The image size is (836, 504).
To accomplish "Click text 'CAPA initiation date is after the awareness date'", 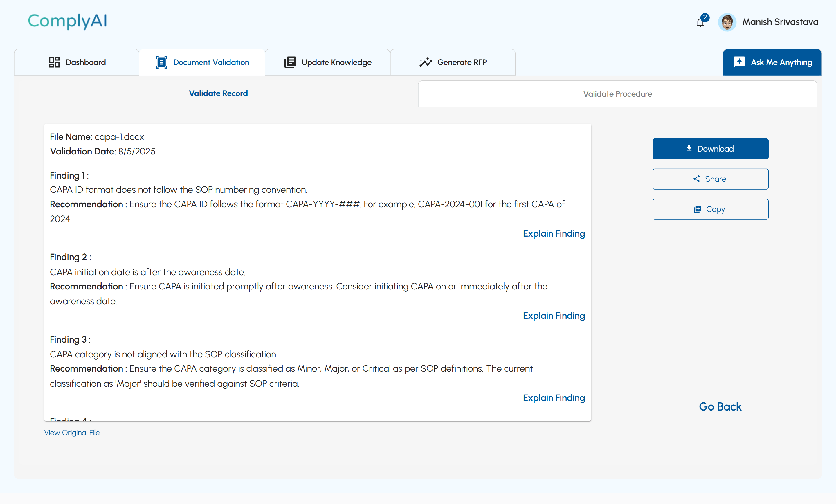I will [x=147, y=272].
